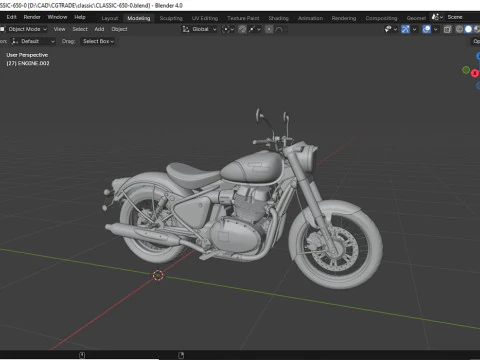Open the Geometry Nodes workspace tab
The height and width of the screenshot is (360, 480).
coord(416,18)
